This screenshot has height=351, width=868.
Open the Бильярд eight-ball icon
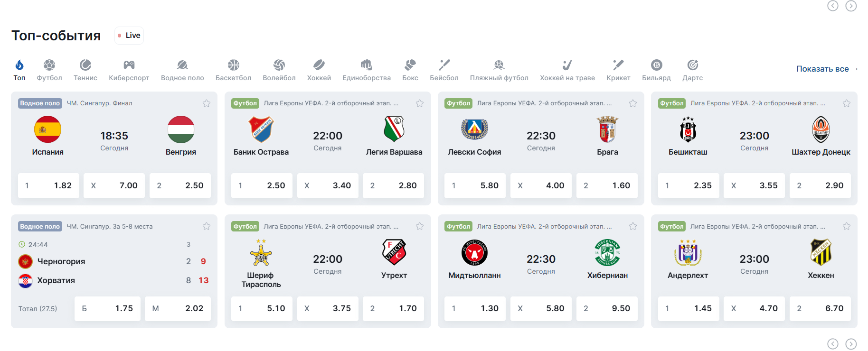coord(656,65)
